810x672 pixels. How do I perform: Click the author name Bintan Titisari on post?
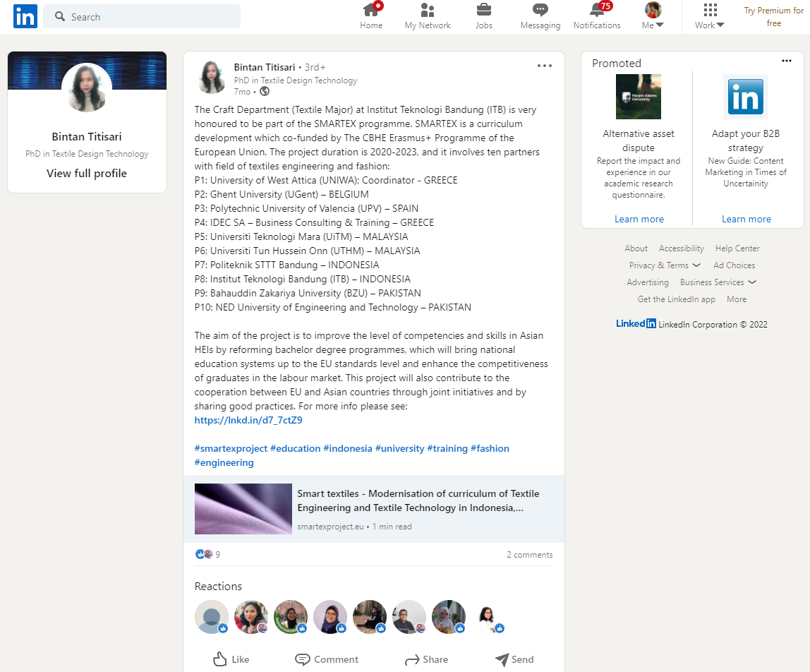point(264,67)
